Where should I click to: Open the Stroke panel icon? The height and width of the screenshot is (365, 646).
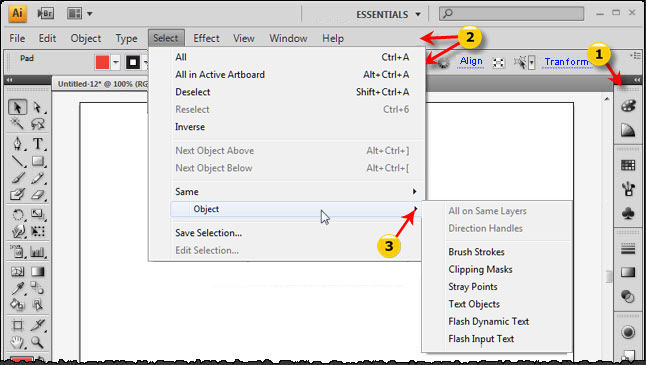628,249
